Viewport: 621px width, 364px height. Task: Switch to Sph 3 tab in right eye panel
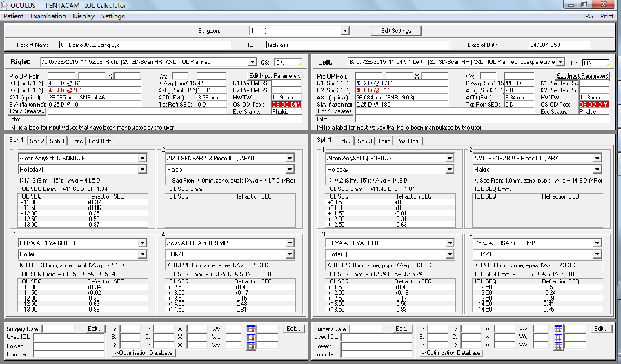(x=57, y=141)
